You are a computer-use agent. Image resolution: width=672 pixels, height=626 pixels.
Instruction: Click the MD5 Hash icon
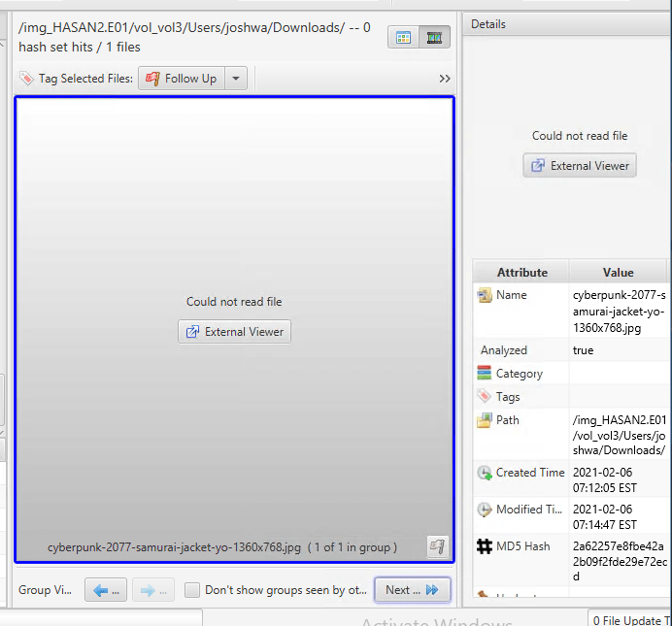click(485, 546)
